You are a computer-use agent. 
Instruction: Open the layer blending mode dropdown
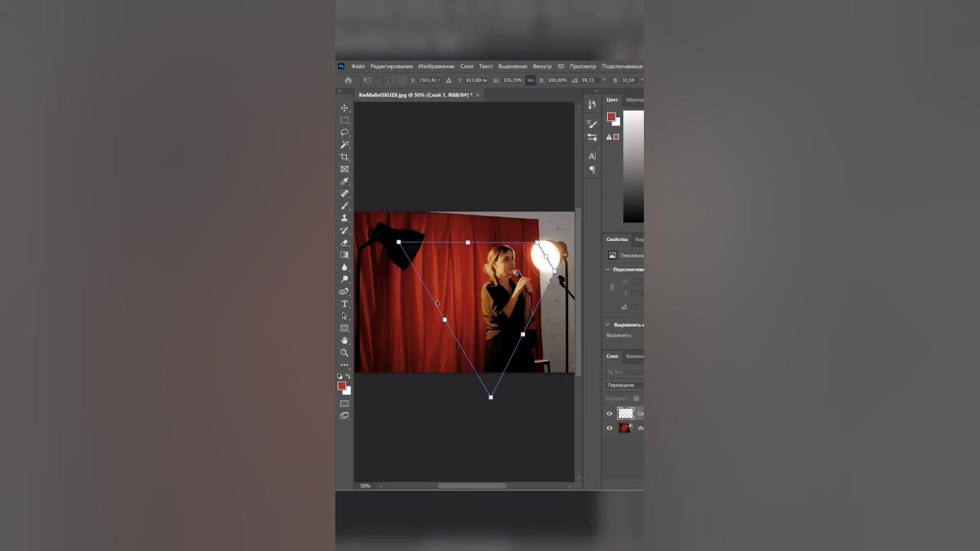(624, 386)
